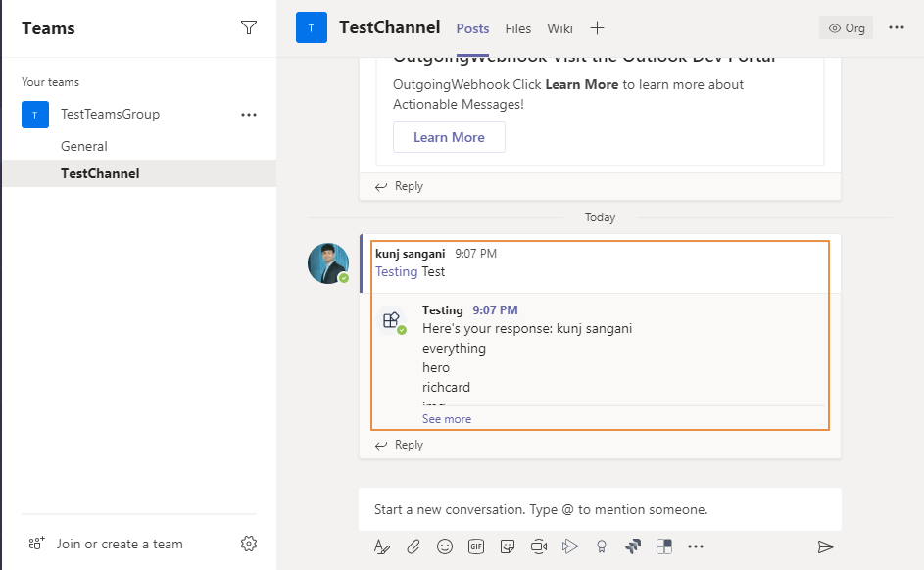Show more messaging extensions ellipsis
The width and height of the screenshot is (924, 570).
[696, 546]
